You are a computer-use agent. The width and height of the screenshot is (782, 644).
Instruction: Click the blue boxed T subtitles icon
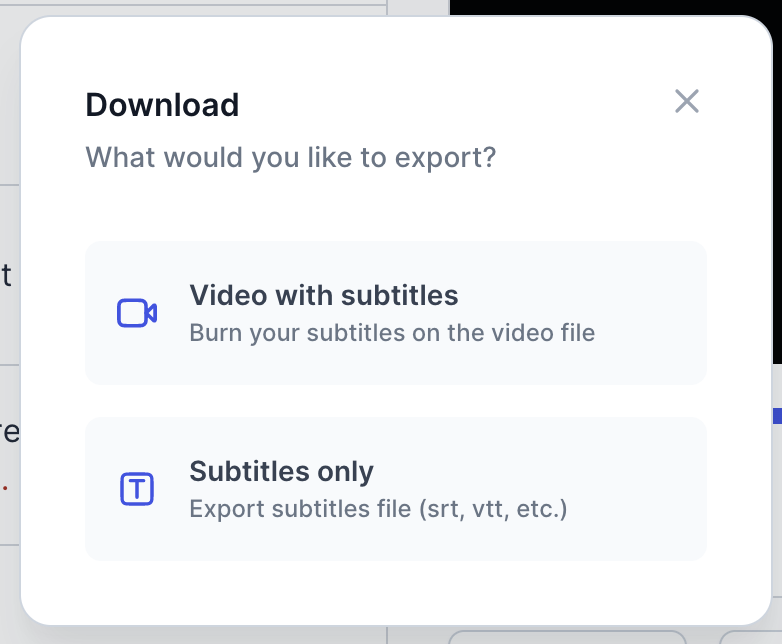[x=137, y=489]
